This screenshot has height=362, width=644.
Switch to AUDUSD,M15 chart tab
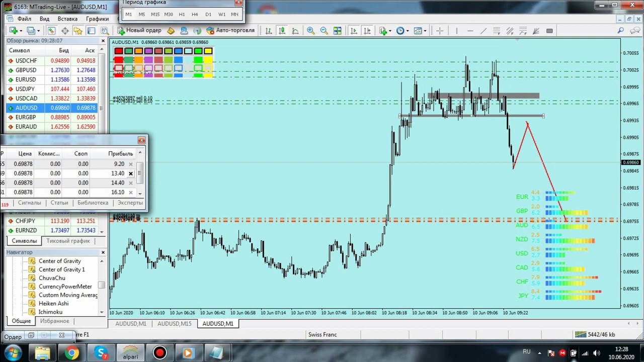tap(174, 323)
